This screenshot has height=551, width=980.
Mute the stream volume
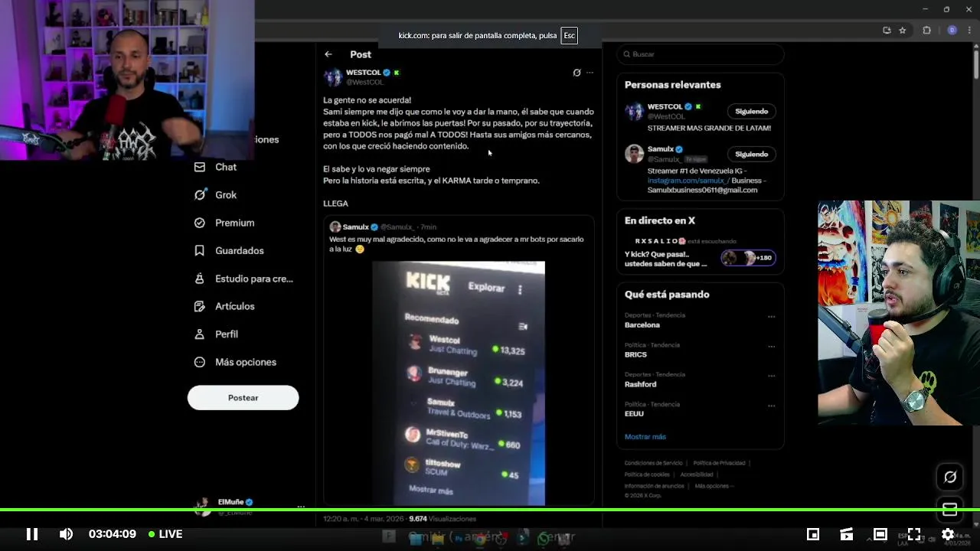pyautogui.click(x=67, y=534)
